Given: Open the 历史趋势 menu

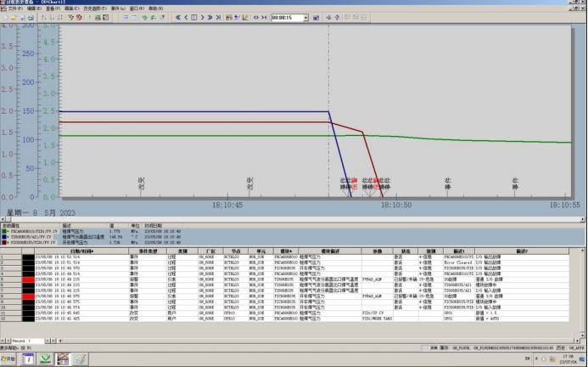Looking at the screenshot, I should coord(95,8).
